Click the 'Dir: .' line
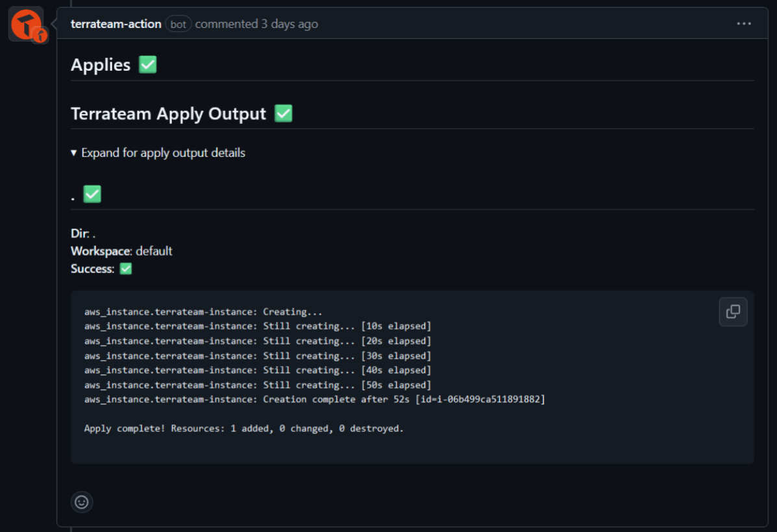This screenshot has height=532, width=777. pyautogui.click(x=83, y=234)
